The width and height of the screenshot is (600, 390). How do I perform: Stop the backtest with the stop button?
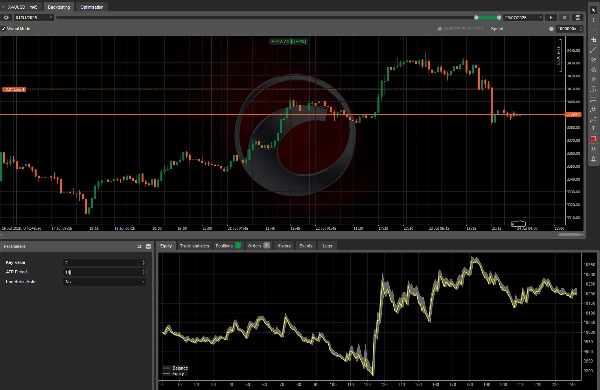564,18
